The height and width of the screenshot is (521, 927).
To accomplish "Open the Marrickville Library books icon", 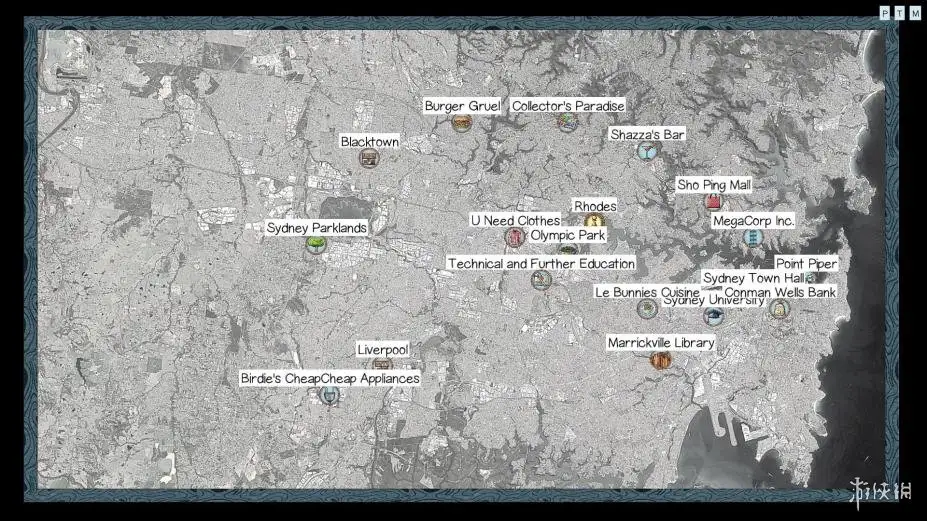I will point(660,360).
